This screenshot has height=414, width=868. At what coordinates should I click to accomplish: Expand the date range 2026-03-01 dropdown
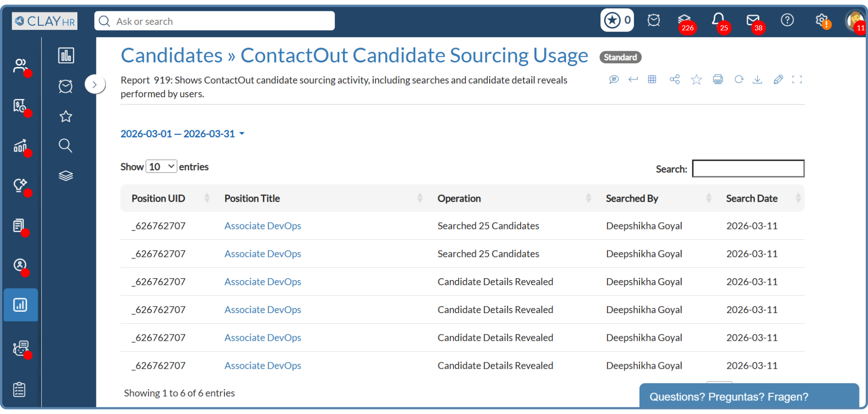pyautogui.click(x=182, y=134)
